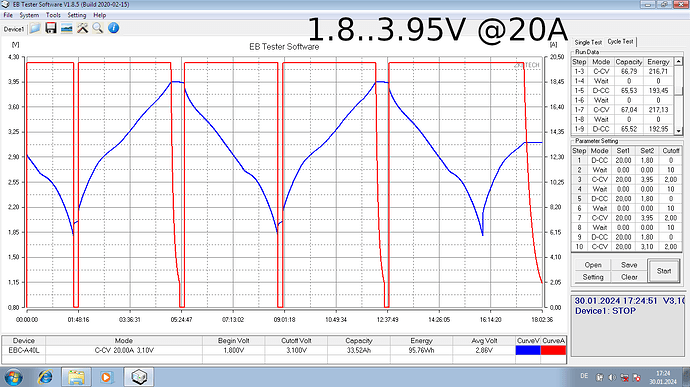Click the volume speaker tray icon
This screenshot has height=387, width=690.
coord(612,378)
